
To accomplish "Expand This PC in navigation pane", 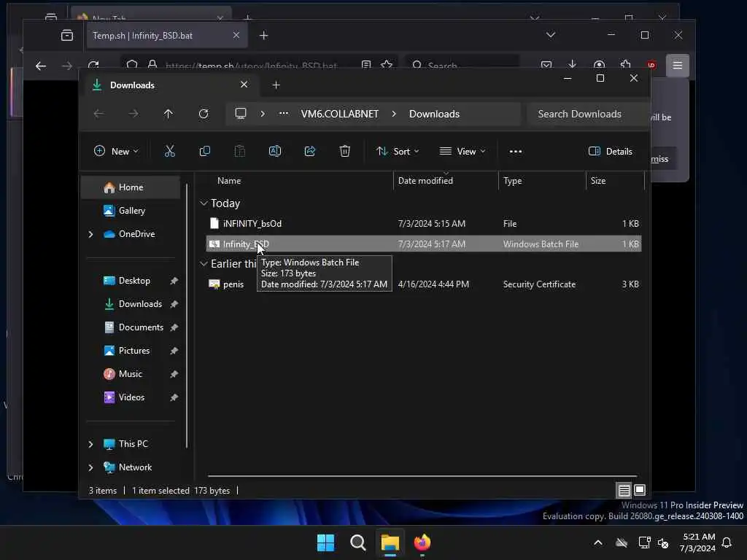I will 90,444.
